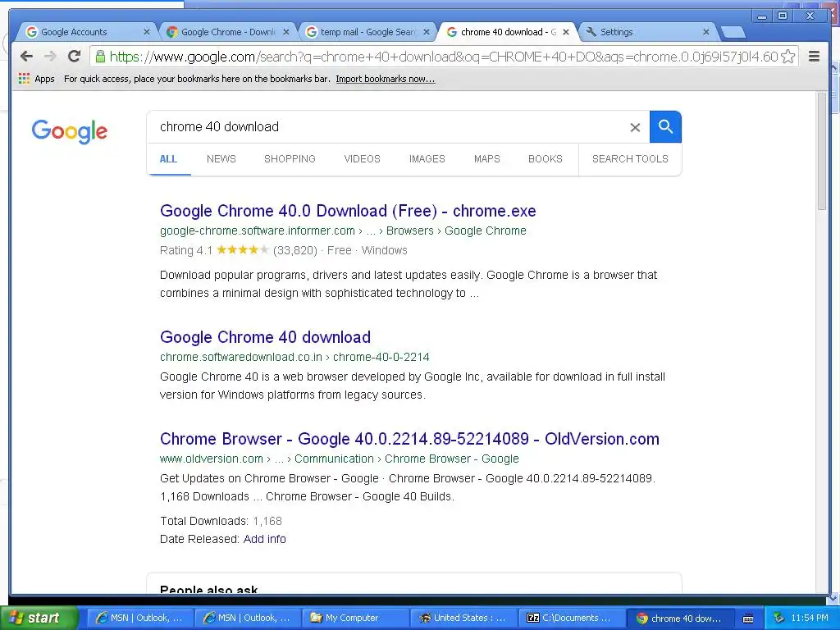Viewport: 840px width, 630px height.
Task: Reload the current page
Action: pos(75,57)
